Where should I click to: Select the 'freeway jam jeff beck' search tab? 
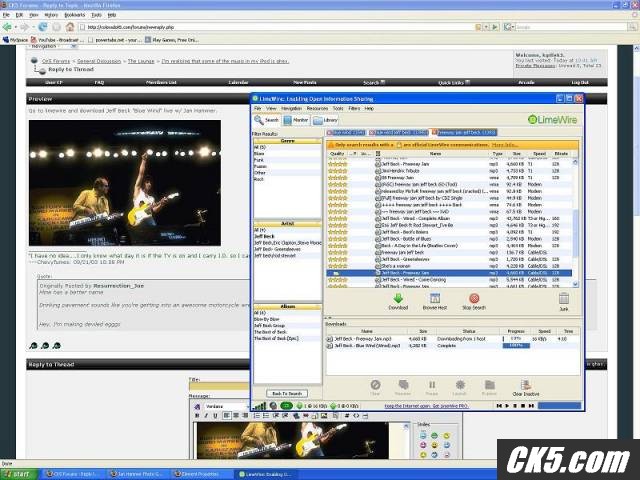point(464,132)
